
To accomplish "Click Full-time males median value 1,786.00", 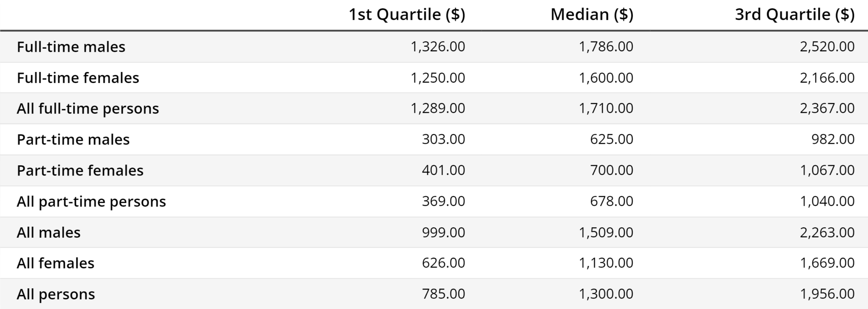I will 606,47.
